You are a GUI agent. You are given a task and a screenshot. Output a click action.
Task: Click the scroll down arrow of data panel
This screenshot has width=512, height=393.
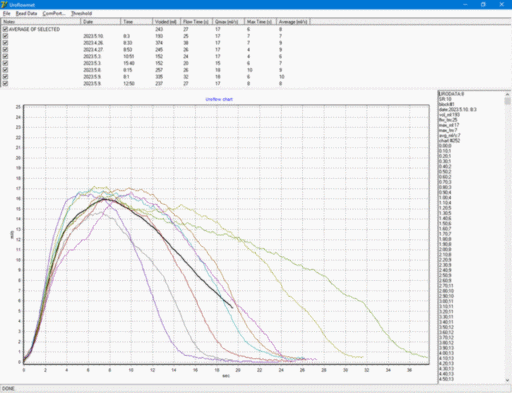508,380
